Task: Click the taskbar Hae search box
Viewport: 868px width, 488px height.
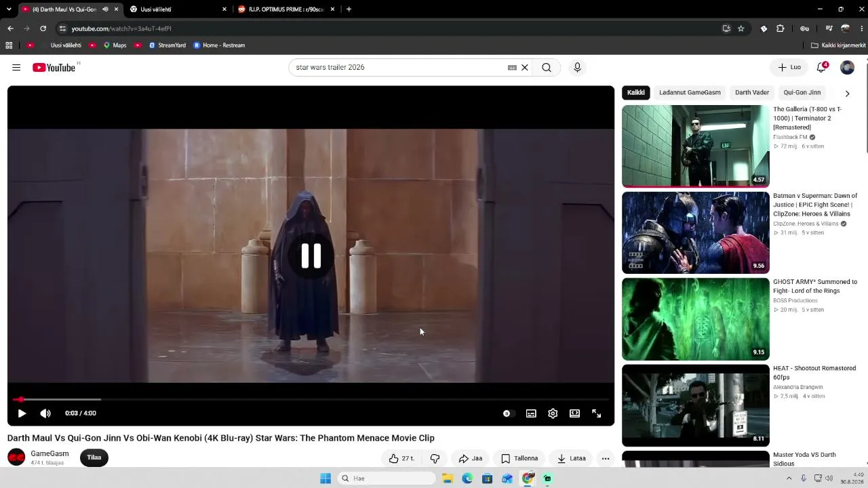Action: [x=386, y=479]
